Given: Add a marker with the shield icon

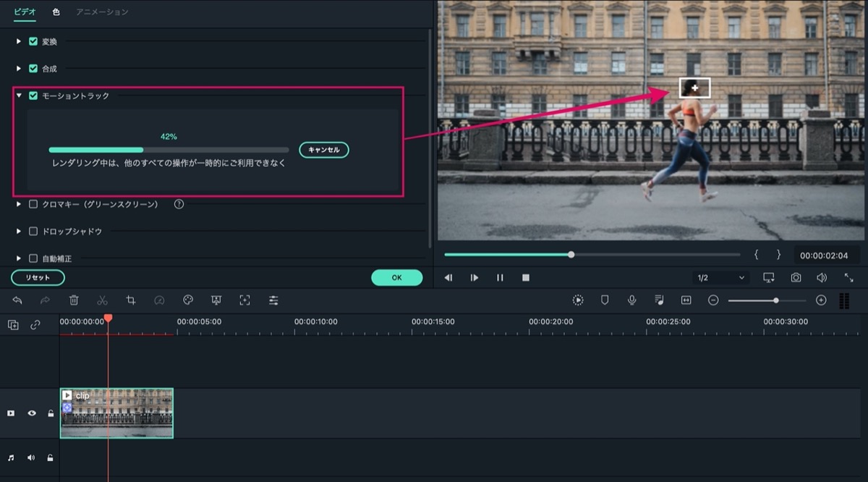Looking at the screenshot, I should [x=605, y=300].
